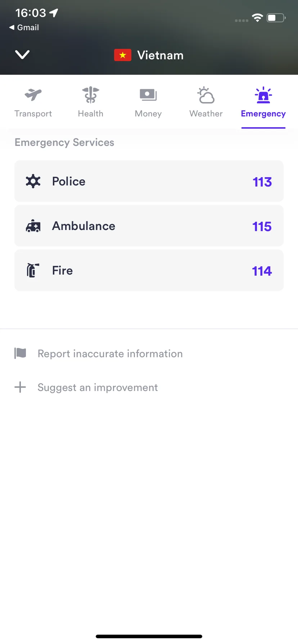Call Ambulance number 115
This screenshot has height=644, width=298.
tap(262, 226)
